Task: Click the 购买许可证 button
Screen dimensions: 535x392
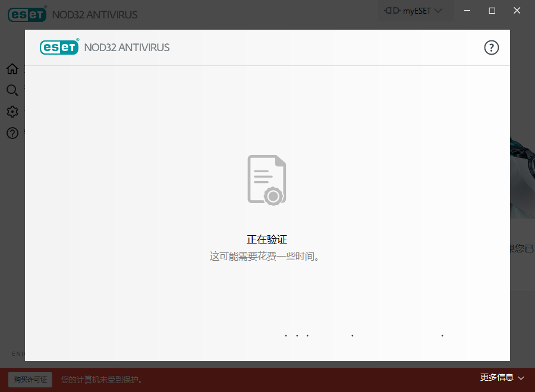Action: click(x=30, y=380)
